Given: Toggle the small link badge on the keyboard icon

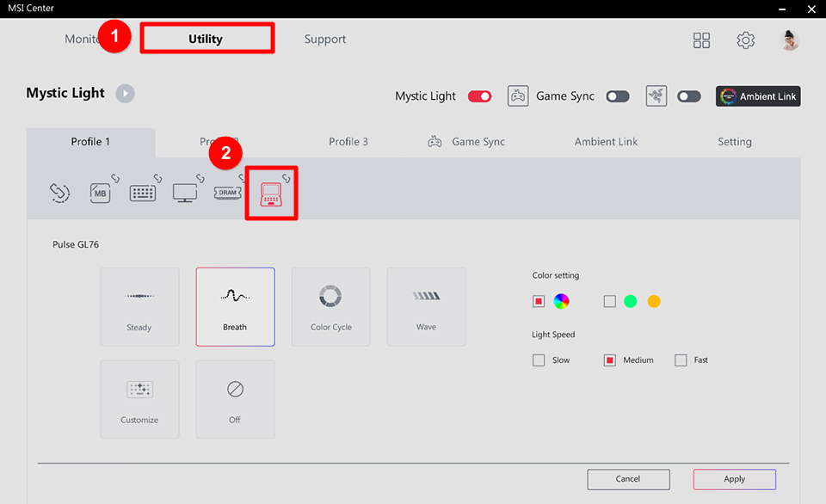Looking at the screenshot, I should tap(157, 179).
